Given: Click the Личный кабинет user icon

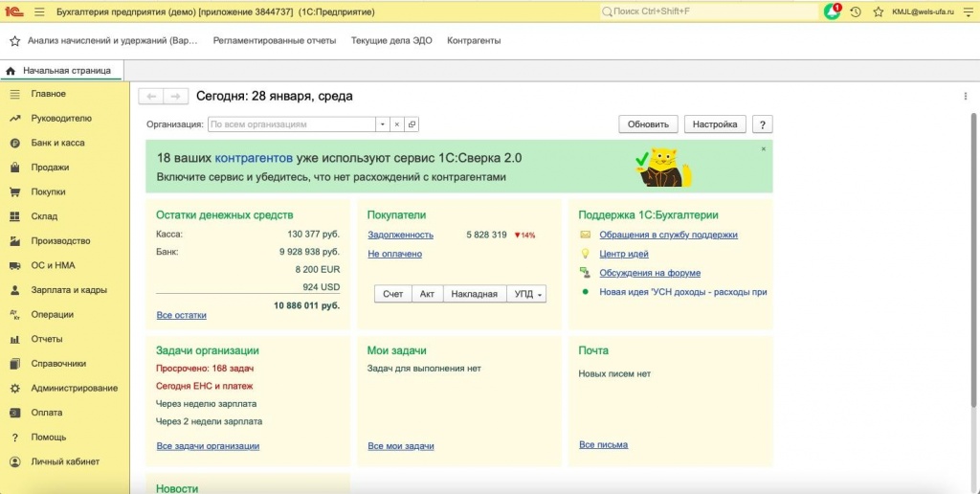Looking at the screenshot, I should (15, 461).
